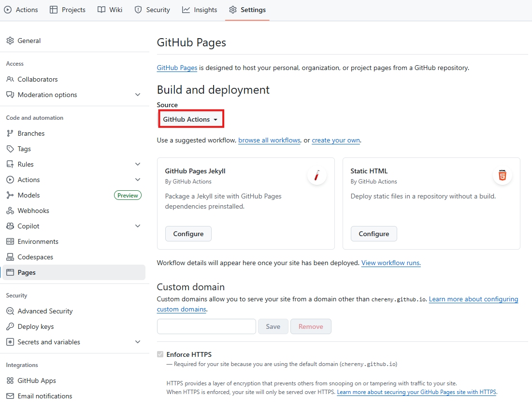Toggle the Enforce HTTPS checkbox

click(160, 354)
